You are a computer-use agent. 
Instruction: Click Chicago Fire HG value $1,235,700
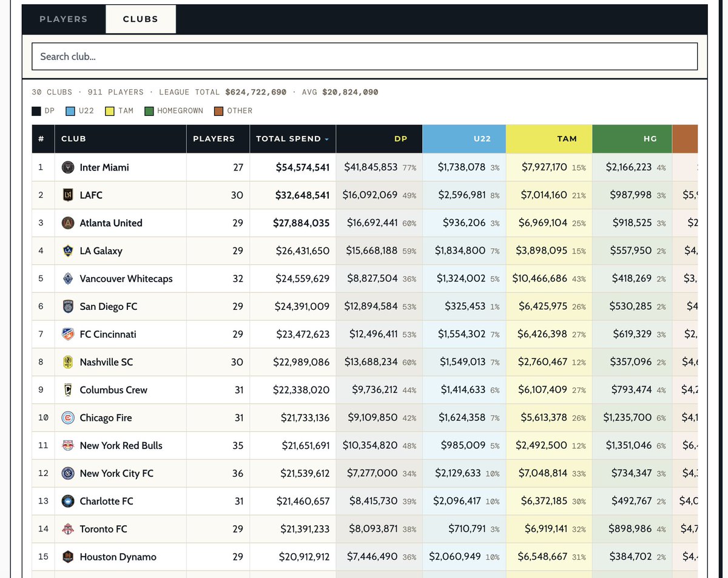pyautogui.click(x=628, y=418)
